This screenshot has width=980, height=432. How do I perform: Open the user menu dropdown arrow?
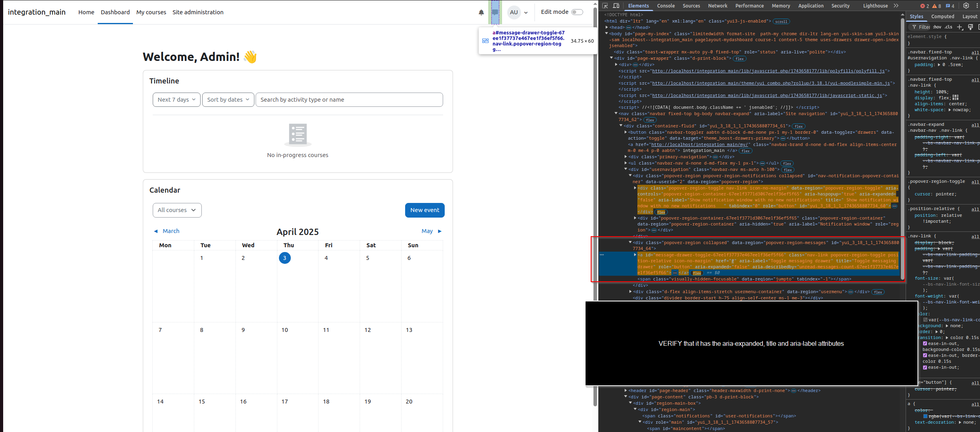(x=526, y=13)
